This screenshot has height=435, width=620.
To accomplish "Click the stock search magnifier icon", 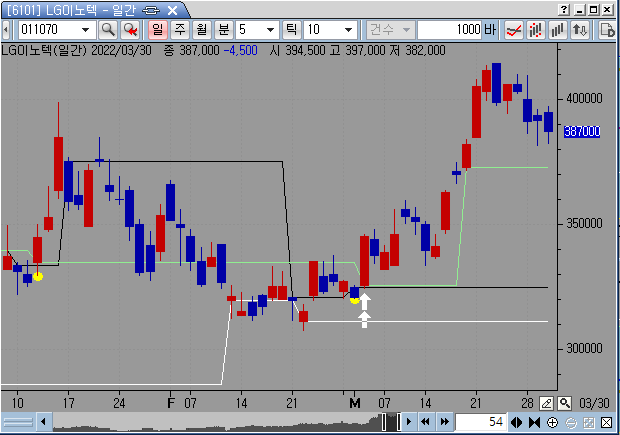I will click(x=108, y=29).
